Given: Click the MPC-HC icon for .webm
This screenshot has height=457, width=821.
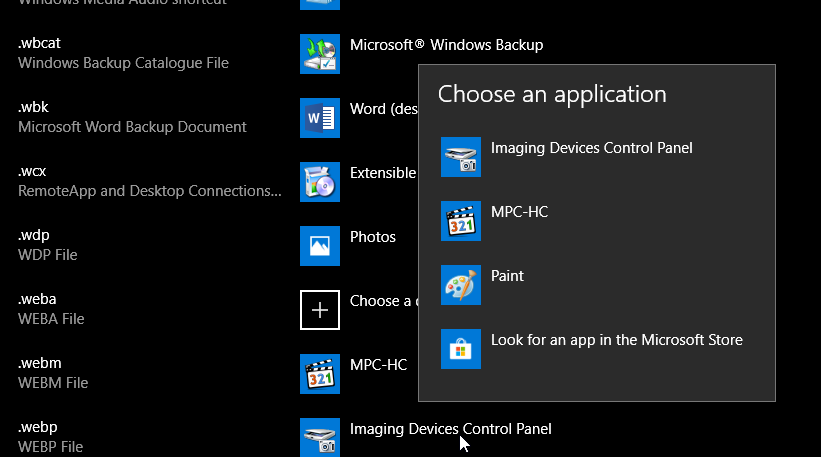Looking at the screenshot, I should pyautogui.click(x=320, y=374).
